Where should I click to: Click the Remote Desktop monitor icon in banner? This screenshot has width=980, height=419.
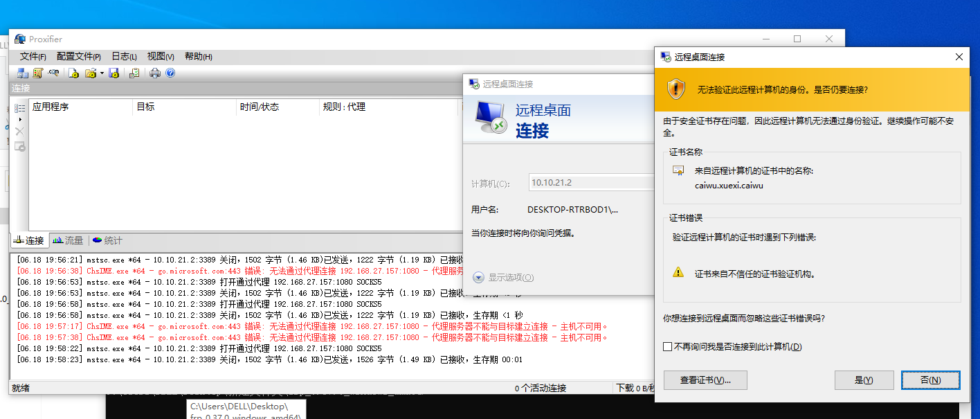coord(491,119)
